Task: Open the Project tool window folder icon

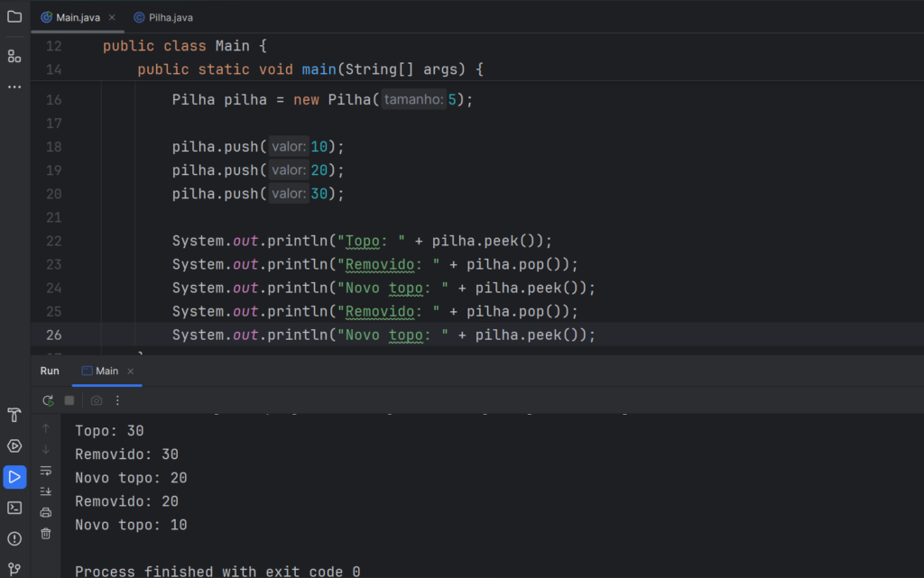Action: point(14,16)
